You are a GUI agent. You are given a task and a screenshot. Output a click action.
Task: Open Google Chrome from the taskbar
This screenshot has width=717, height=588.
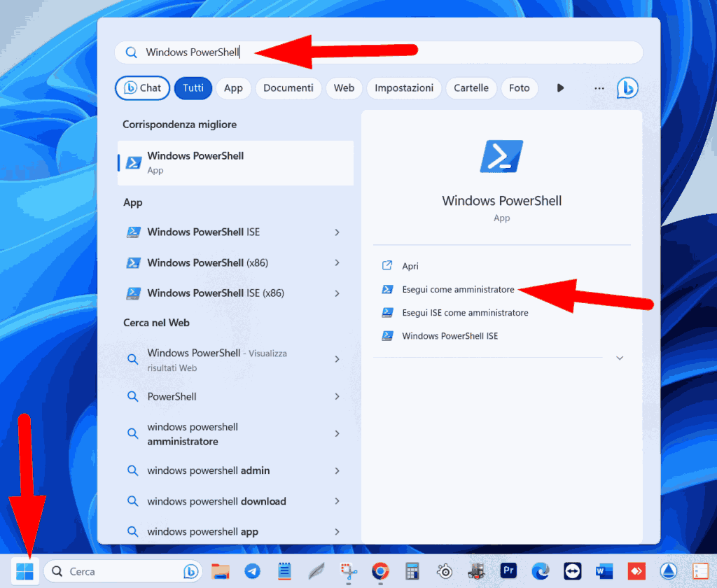(380, 571)
